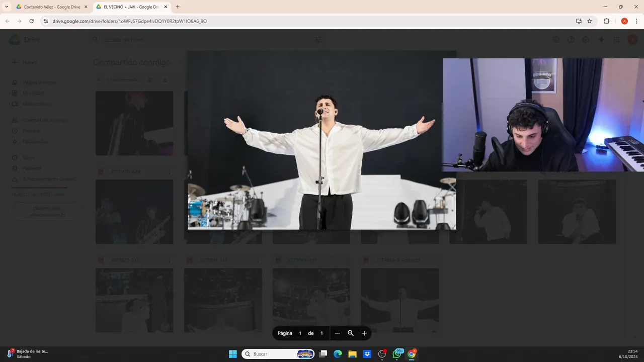Open Gemini sparkle icon in Drive

(601, 40)
